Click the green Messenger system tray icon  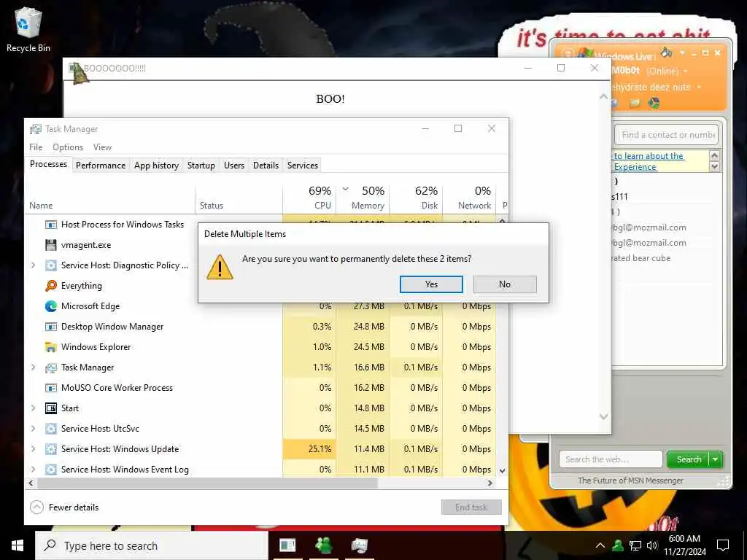click(x=618, y=545)
